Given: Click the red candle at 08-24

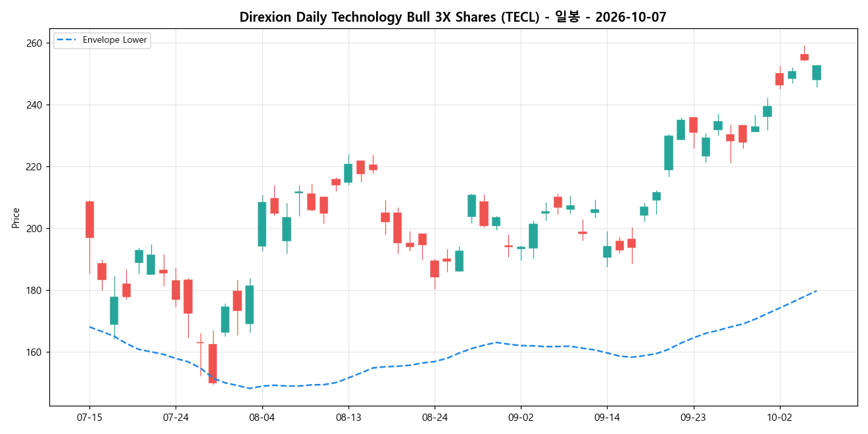Looking at the screenshot, I should click(435, 269).
